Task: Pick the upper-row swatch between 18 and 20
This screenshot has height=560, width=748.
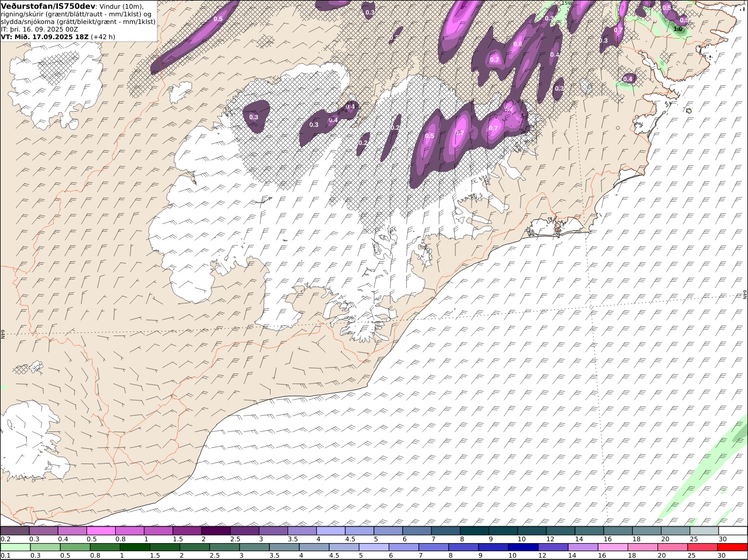Action: pos(646,531)
